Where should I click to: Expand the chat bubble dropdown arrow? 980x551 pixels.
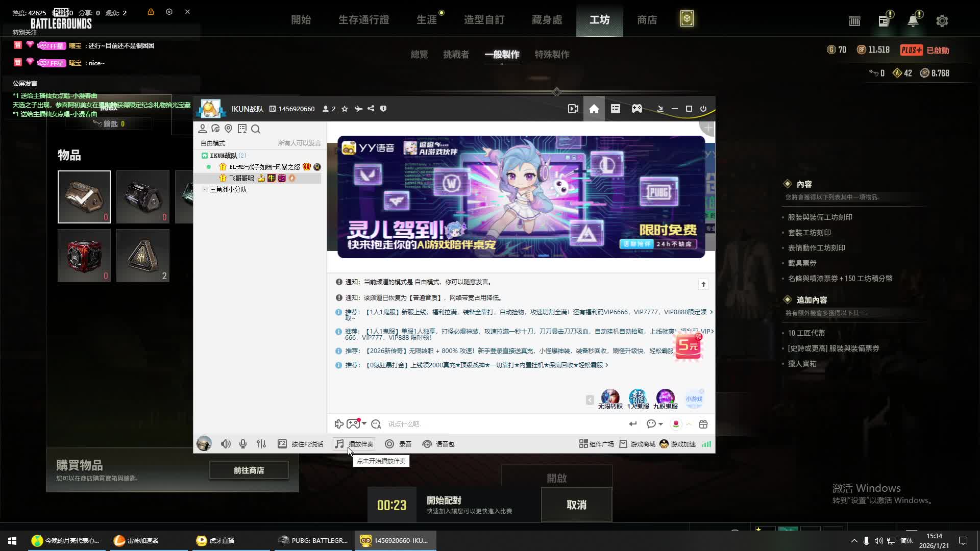(x=660, y=424)
